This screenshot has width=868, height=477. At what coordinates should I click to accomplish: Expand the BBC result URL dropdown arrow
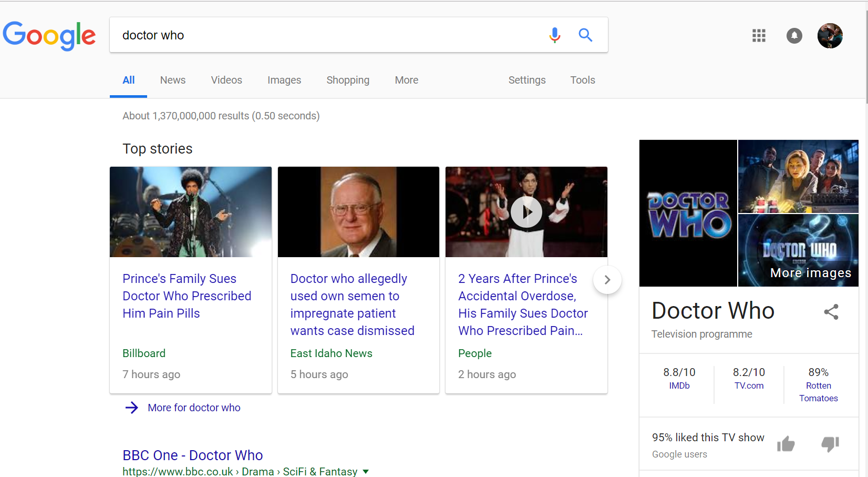366,472
